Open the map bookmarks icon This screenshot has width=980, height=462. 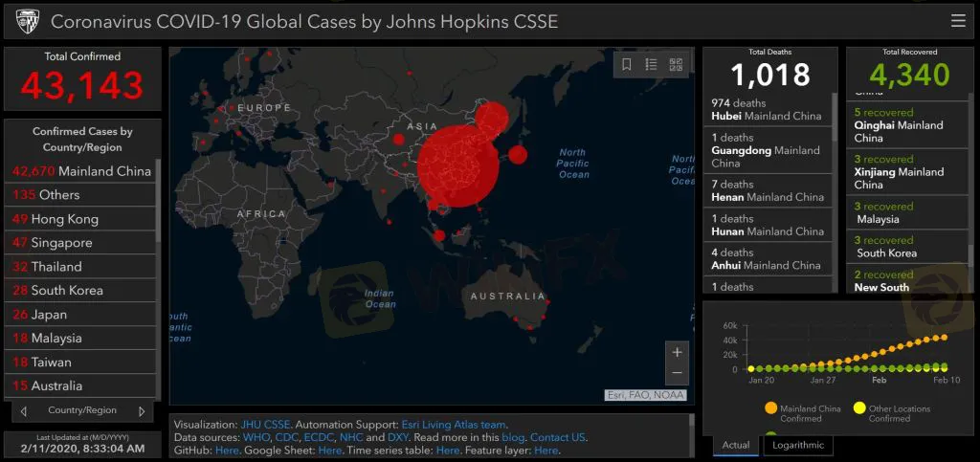[627, 65]
